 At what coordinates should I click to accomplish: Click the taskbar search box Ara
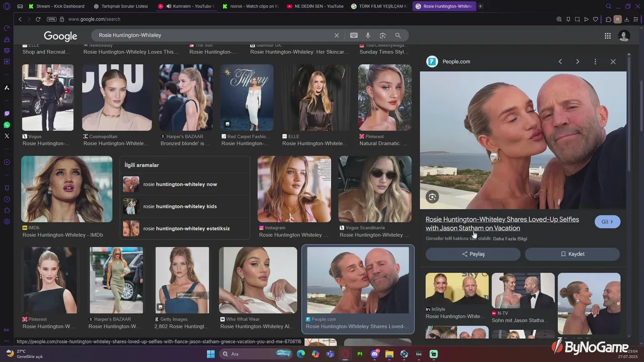pos(255,354)
